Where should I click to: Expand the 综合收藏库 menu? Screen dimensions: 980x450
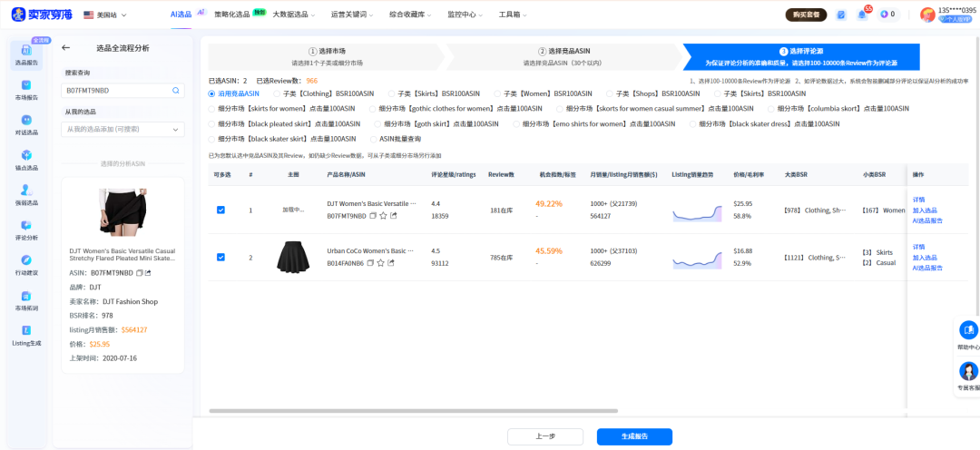[x=411, y=15]
